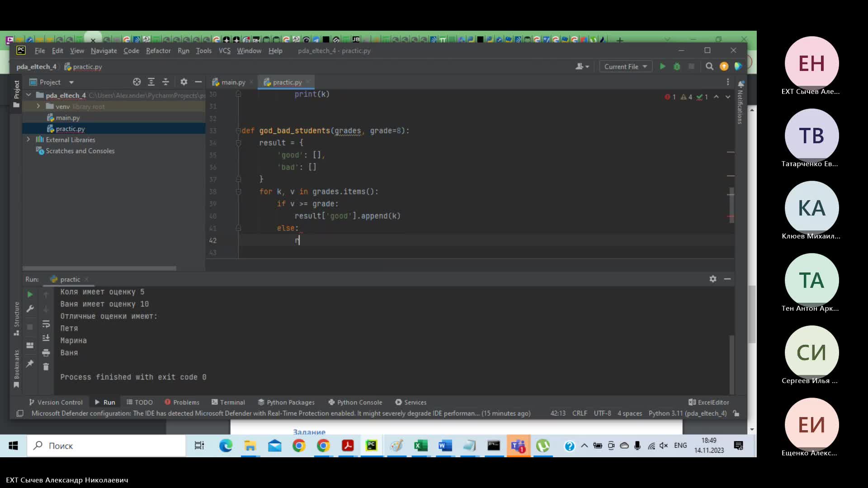Pin the Run tab icon
Image resolution: width=868 pixels, height=488 pixels.
[x=30, y=363]
